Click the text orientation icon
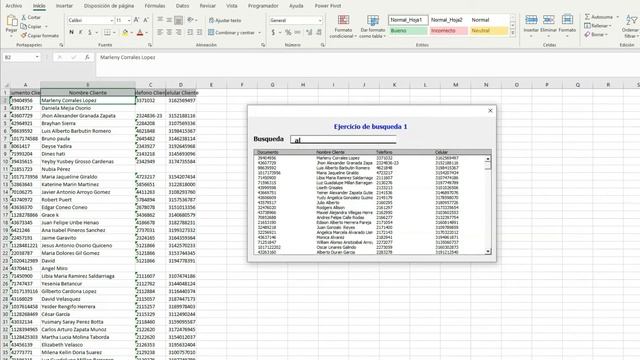This screenshot has width=640, height=360. [x=191, y=20]
